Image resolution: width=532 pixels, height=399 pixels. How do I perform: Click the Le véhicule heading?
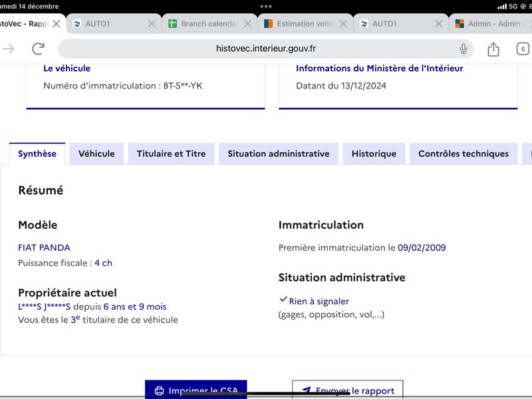coord(67,68)
